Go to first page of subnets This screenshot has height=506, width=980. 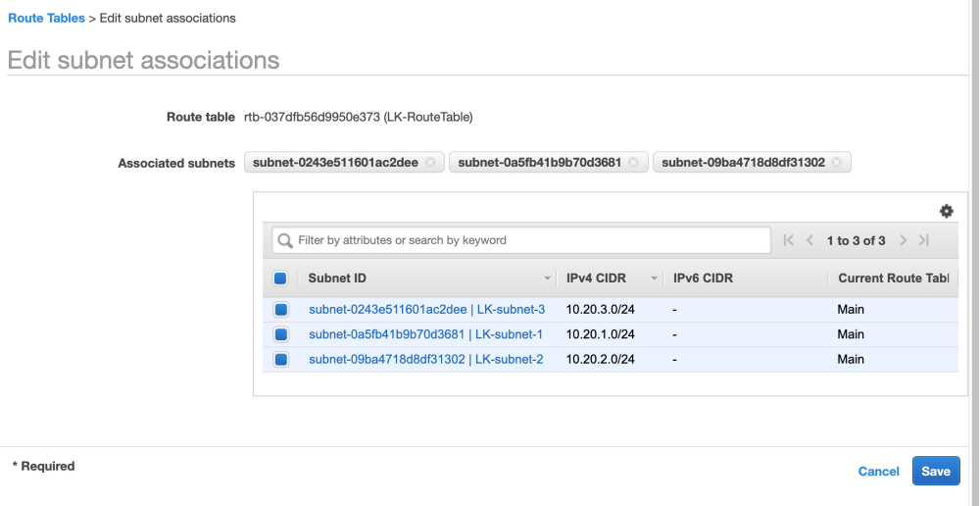click(x=789, y=240)
